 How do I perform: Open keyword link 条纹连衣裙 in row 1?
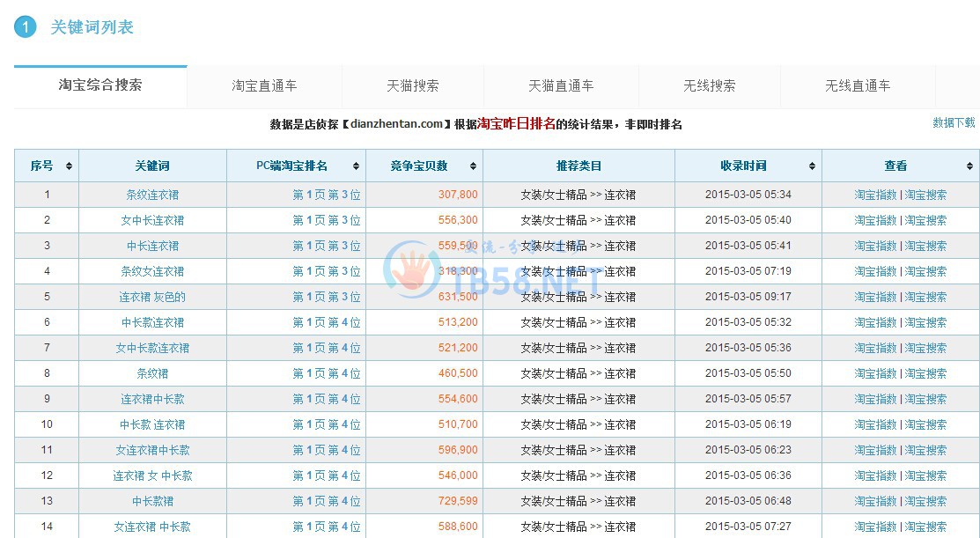coord(152,195)
